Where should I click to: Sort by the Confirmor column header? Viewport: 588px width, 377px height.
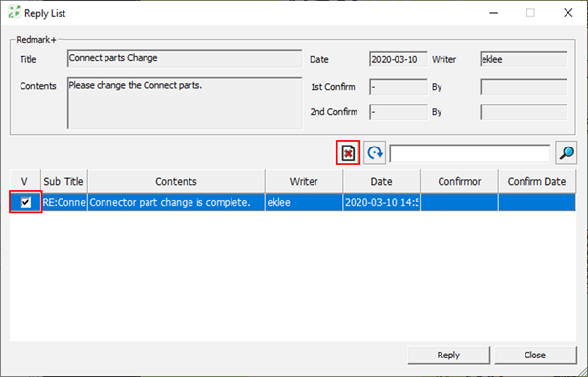tap(459, 182)
